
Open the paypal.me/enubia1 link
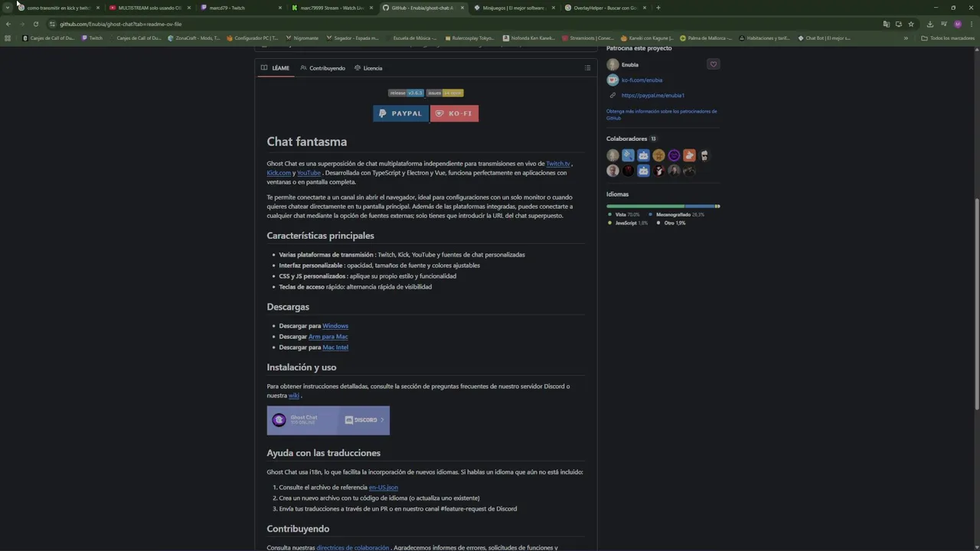click(652, 96)
